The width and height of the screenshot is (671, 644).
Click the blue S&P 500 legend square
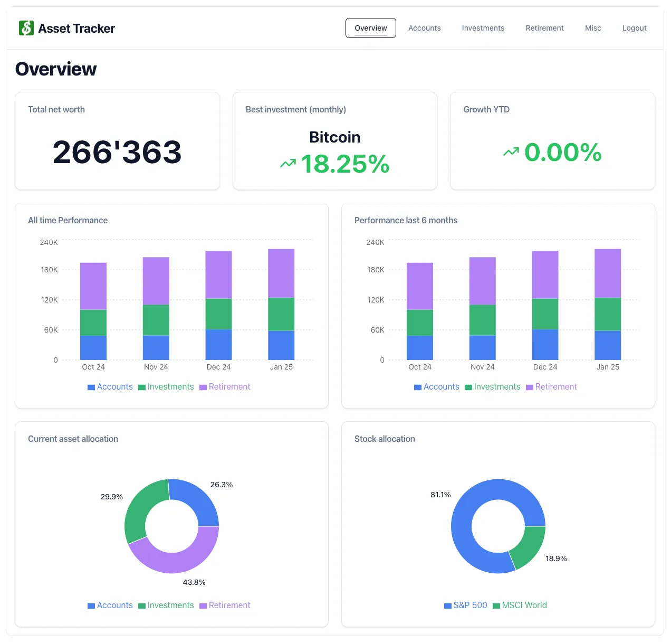coord(447,605)
